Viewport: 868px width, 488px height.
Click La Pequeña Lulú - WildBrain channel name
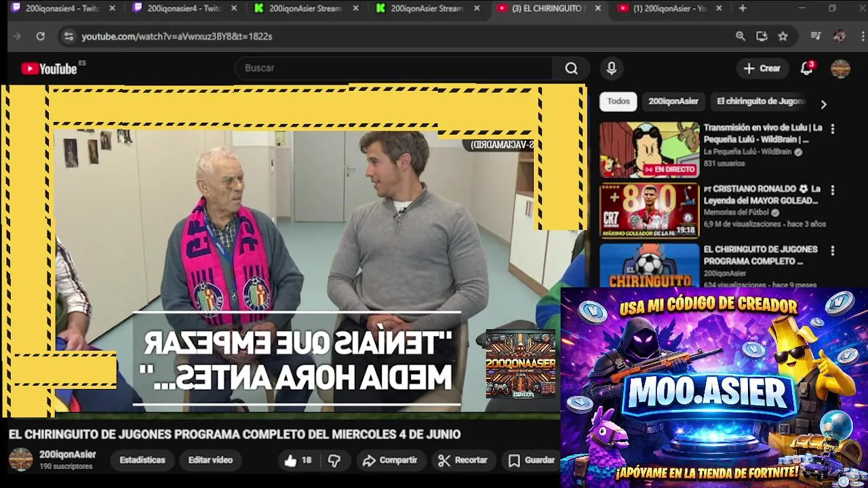pos(747,152)
